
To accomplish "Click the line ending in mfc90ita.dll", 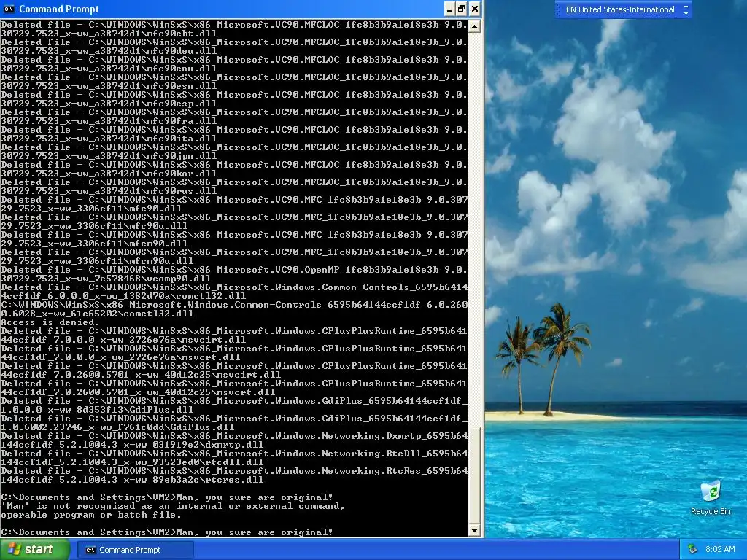I will pos(109,139).
